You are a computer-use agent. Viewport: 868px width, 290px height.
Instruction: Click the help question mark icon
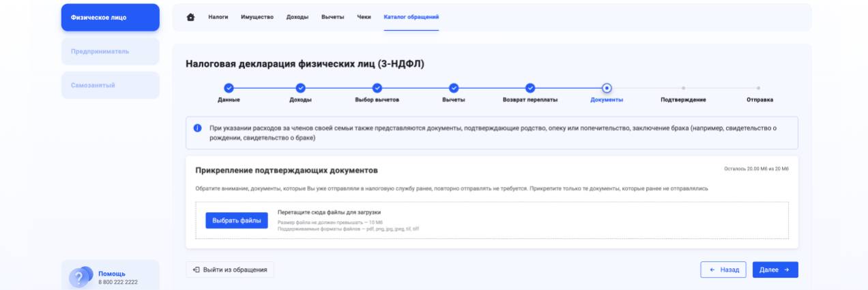click(80, 277)
